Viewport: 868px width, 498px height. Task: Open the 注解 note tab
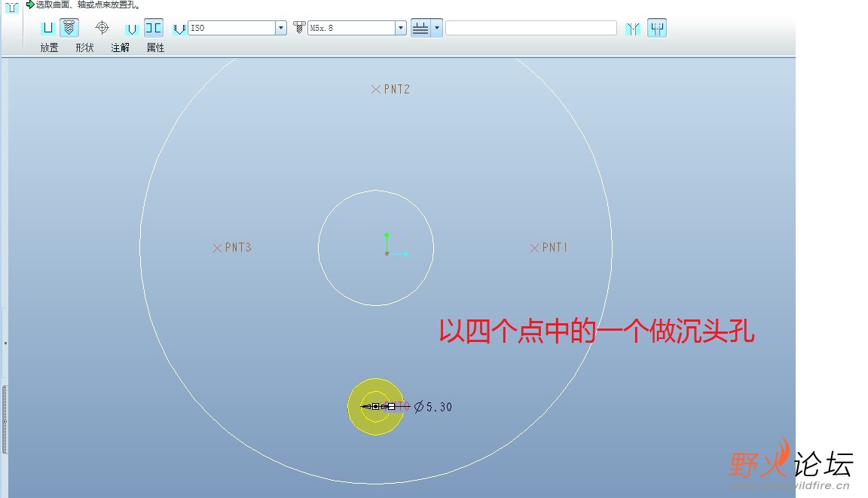pos(120,47)
